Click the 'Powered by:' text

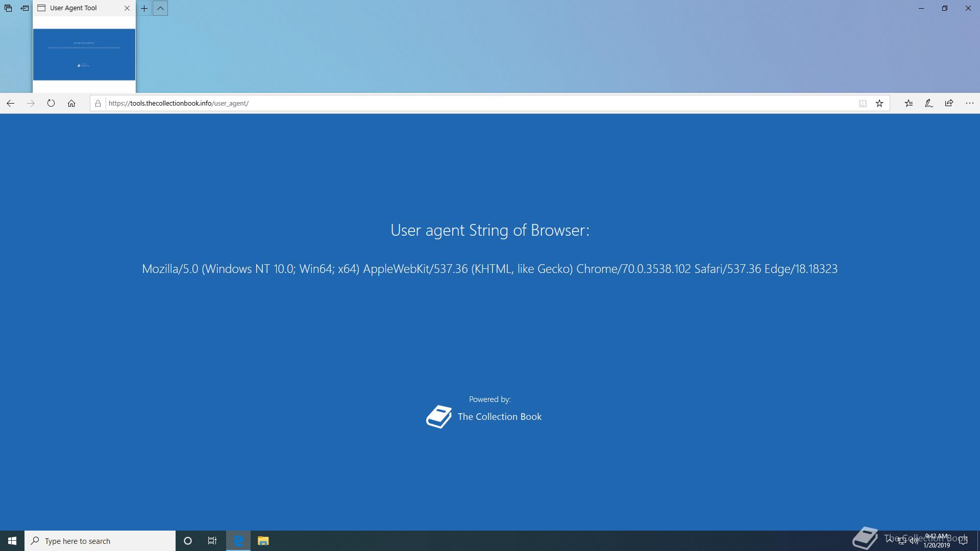tap(489, 399)
